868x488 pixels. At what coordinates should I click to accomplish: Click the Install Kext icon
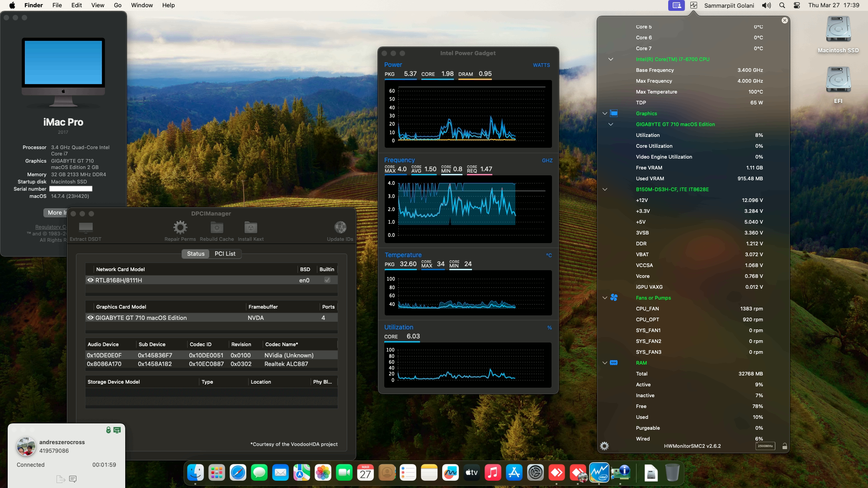click(251, 227)
